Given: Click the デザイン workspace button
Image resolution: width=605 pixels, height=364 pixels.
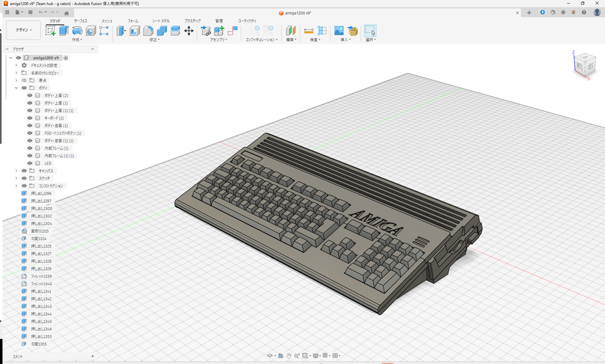Looking at the screenshot, I should pos(22,28).
